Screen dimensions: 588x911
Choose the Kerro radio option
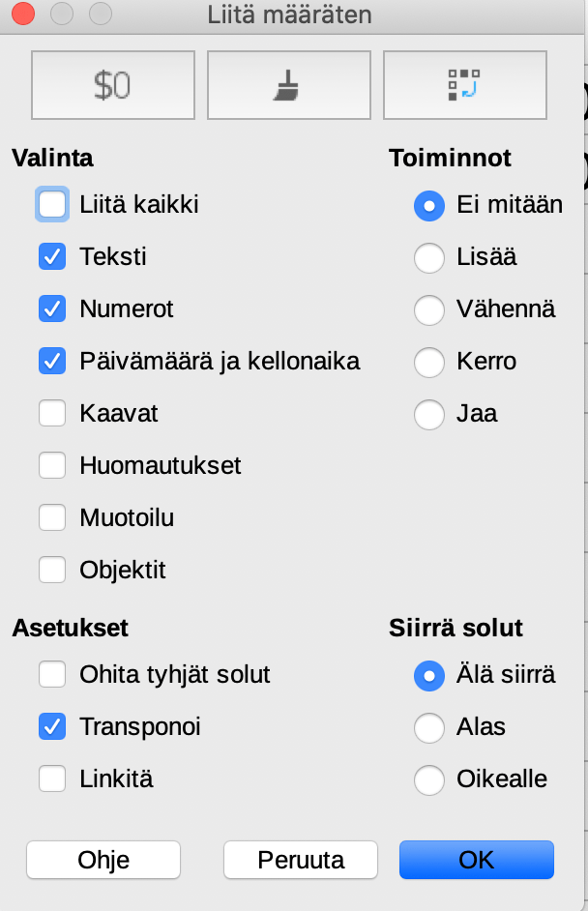428,362
